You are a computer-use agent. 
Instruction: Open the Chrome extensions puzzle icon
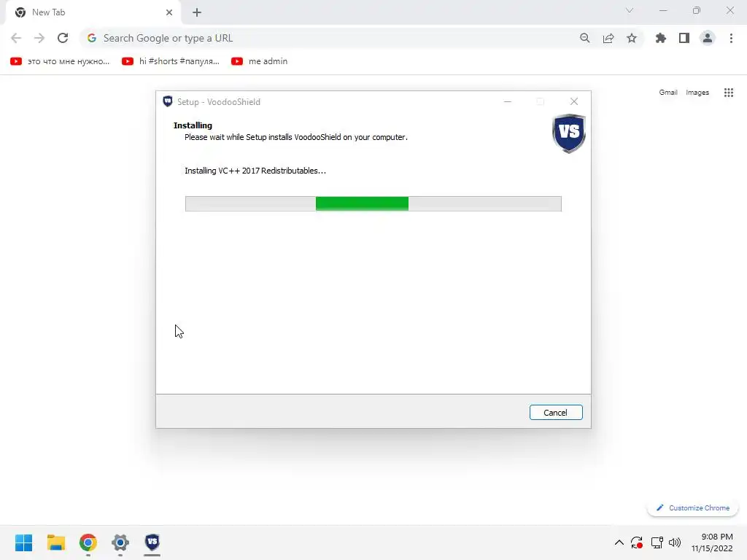(661, 38)
